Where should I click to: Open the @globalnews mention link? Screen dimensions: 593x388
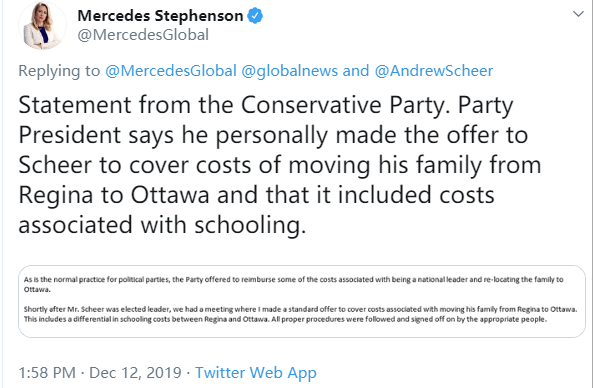[x=289, y=71]
